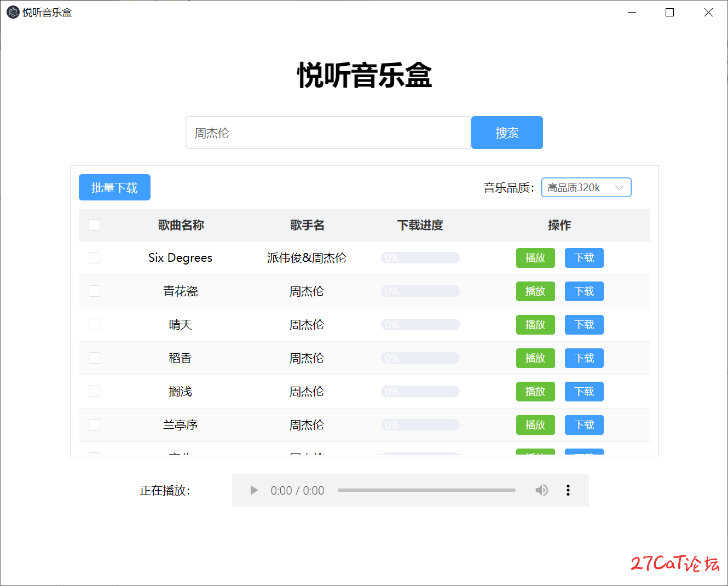The width and height of the screenshot is (728, 586).
Task: Check the 搁浅 row checkbox
Action: (x=94, y=391)
